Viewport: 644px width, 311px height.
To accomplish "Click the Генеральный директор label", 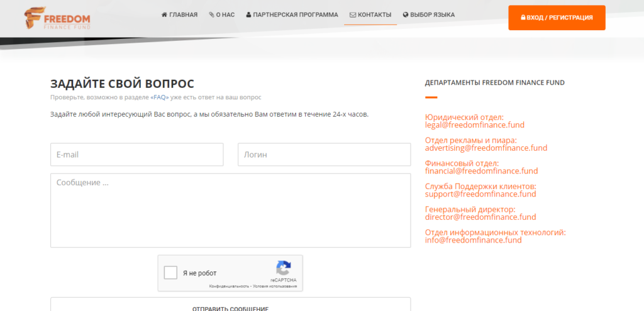I will (470, 209).
